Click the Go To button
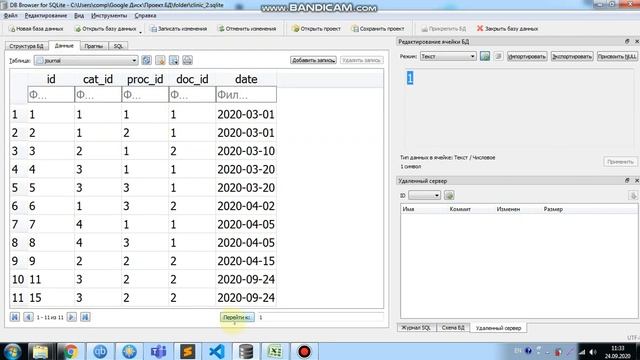Image resolution: width=640 pixels, height=360 pixels. tap(237, 317)
